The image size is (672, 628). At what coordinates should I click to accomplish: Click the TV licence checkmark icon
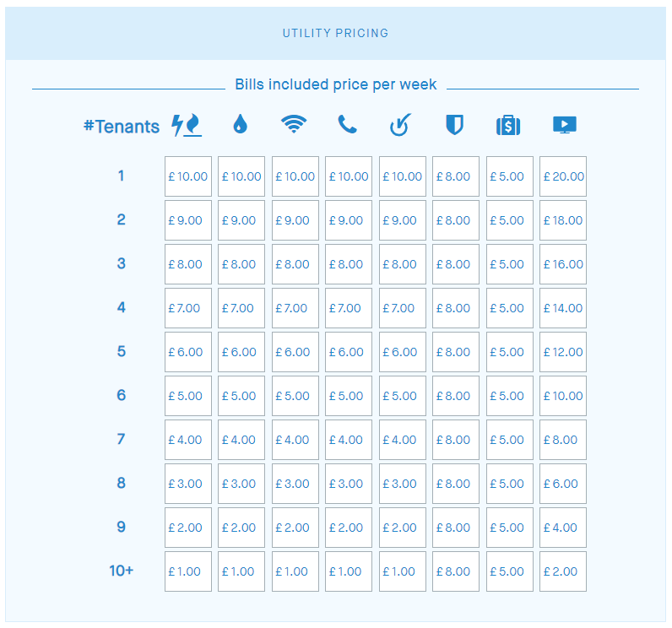coord(400,126)
